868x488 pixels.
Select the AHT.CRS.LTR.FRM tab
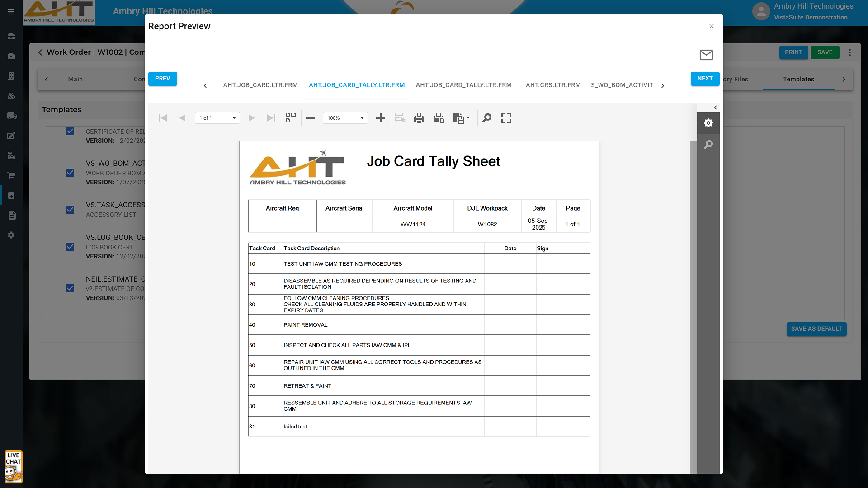click(x=553, y=85)
